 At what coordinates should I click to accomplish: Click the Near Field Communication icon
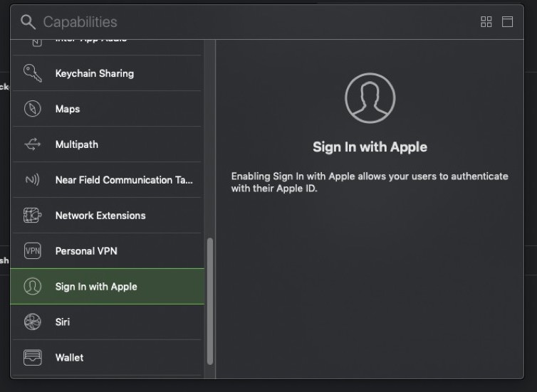(x=32, y=180)
